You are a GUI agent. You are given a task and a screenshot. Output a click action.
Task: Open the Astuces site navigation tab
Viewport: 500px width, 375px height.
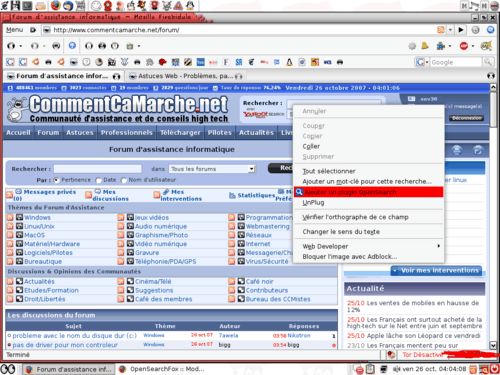(x=80, y=133)
